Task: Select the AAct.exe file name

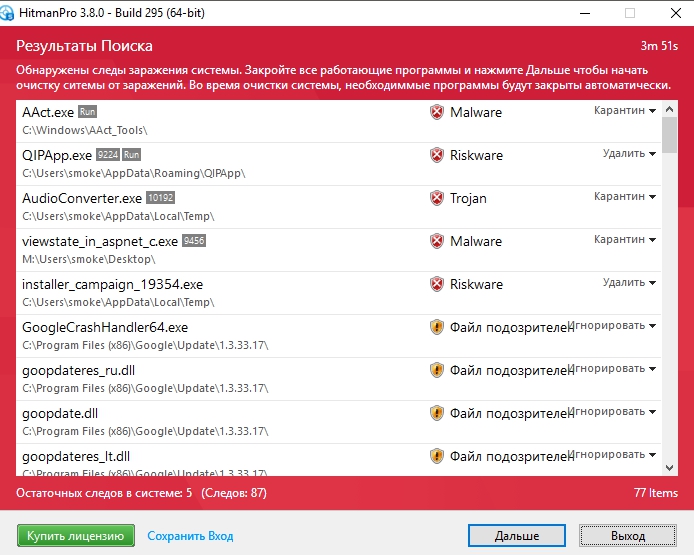Action: 48,112
